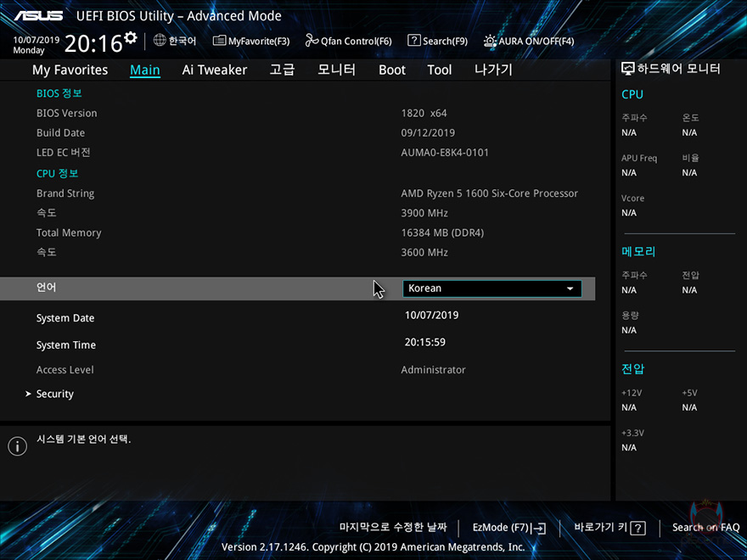Click the Total Memory label
This screenshot has width=747, height=560.
[x=69, y=232]
